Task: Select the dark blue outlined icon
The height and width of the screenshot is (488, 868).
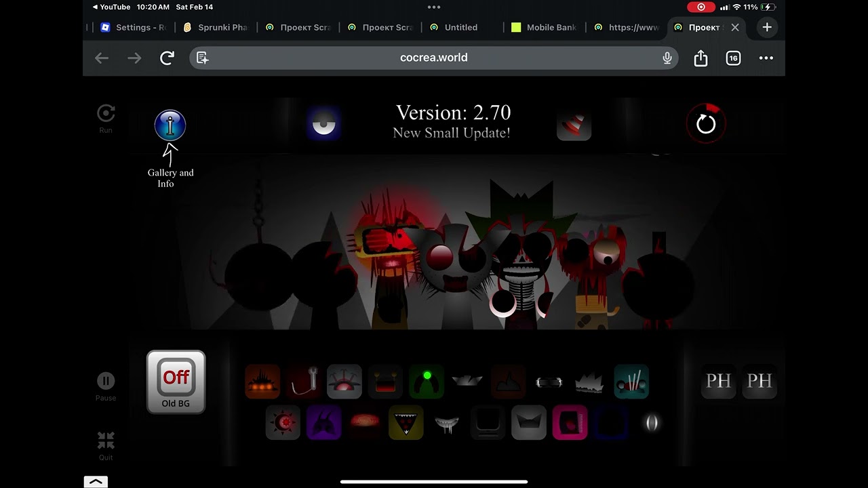Action: pyautogui.click(x=610, y=423)
